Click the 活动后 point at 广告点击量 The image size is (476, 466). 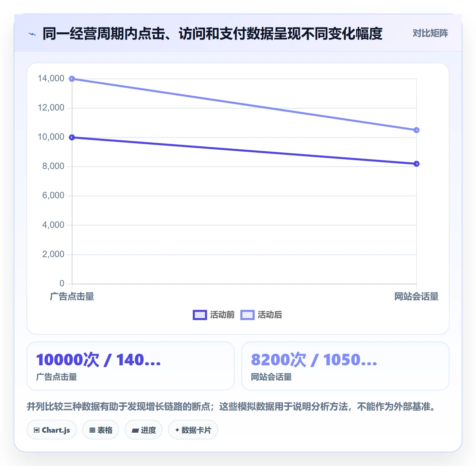click(x=72, y=79)
